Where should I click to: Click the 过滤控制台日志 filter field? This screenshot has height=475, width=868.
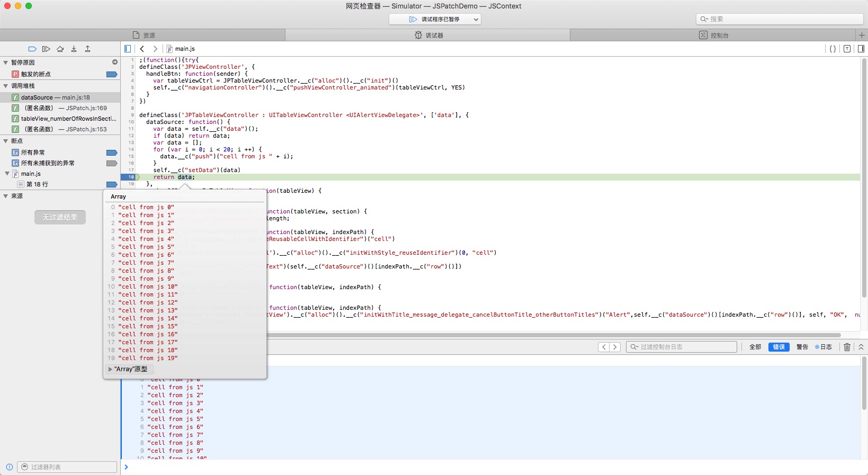pyautogui.click(x=683, y=347)
